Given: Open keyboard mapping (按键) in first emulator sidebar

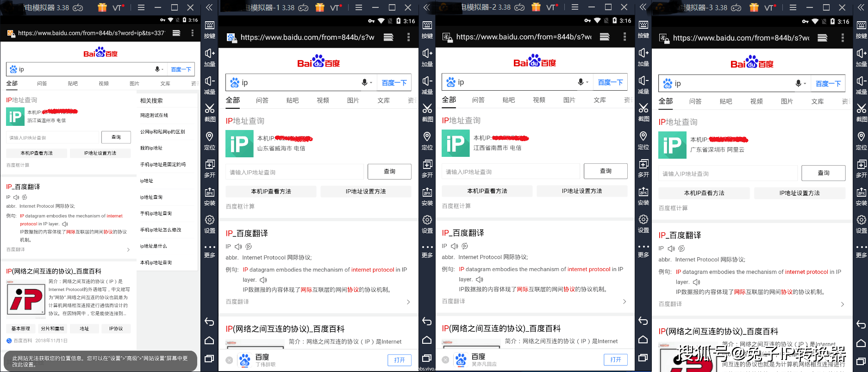Looking at the screenshot, I should [210, 29].
